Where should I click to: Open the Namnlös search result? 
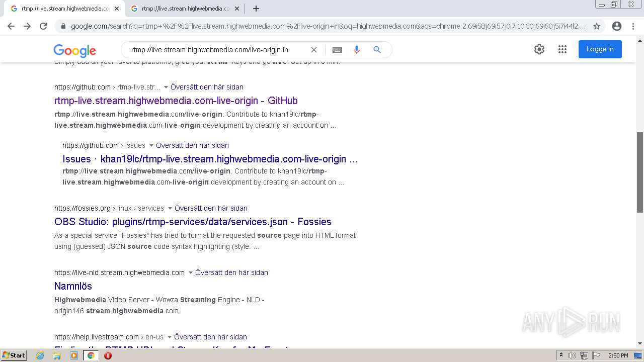[73, 286]
